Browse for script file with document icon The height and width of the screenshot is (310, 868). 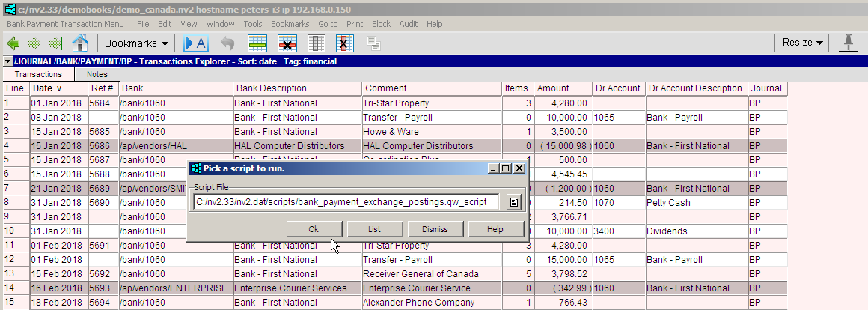(x=513, y=201)
